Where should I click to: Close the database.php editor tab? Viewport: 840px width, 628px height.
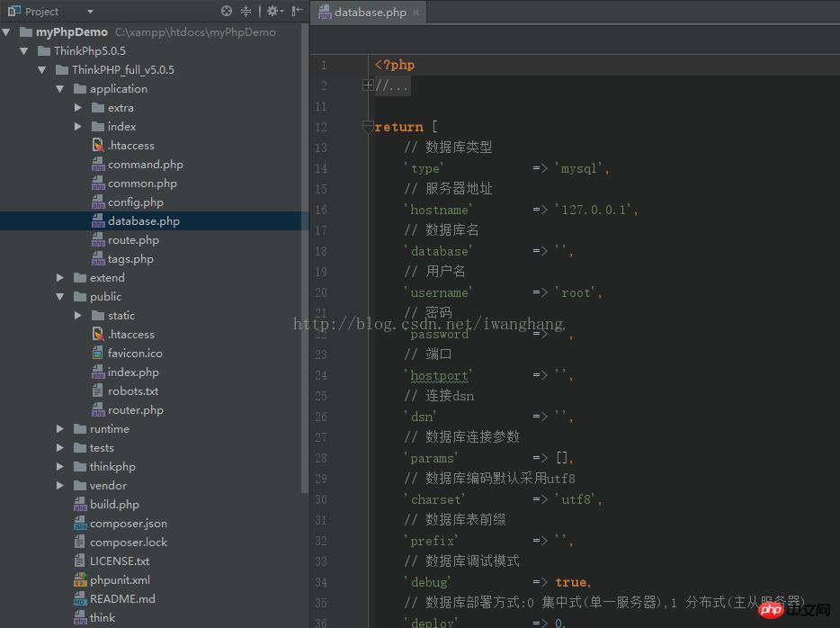[x=416, y=12]
